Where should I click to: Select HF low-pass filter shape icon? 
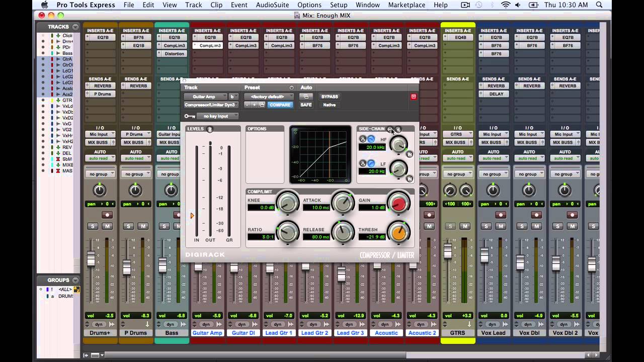point(371,139)
